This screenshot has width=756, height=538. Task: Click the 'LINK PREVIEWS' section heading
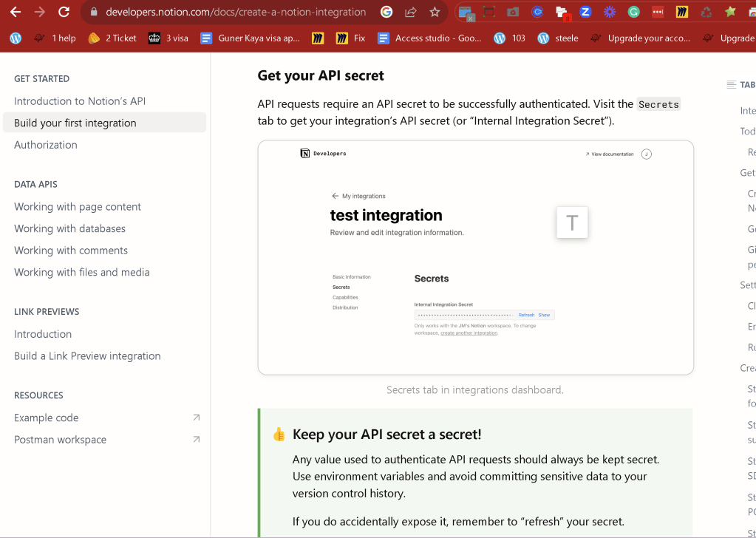[47, 312]
